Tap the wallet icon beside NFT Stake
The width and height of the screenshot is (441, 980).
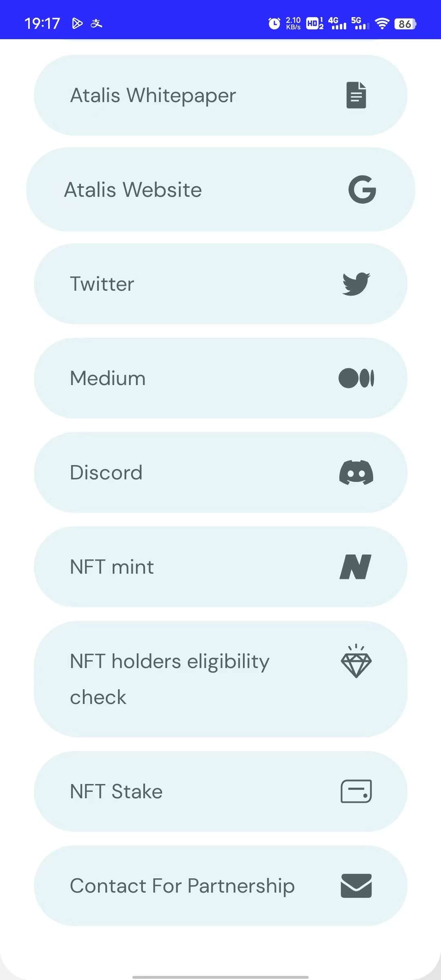coord(356,791)
